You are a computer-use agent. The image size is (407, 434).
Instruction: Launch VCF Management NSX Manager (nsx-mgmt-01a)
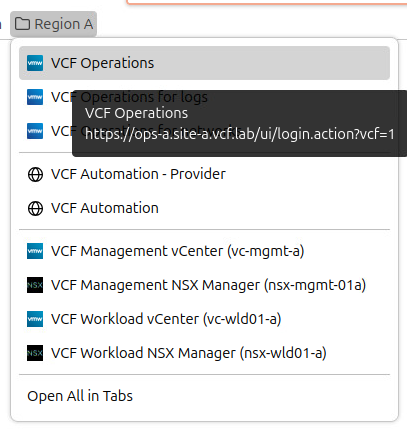pos(204,285)
